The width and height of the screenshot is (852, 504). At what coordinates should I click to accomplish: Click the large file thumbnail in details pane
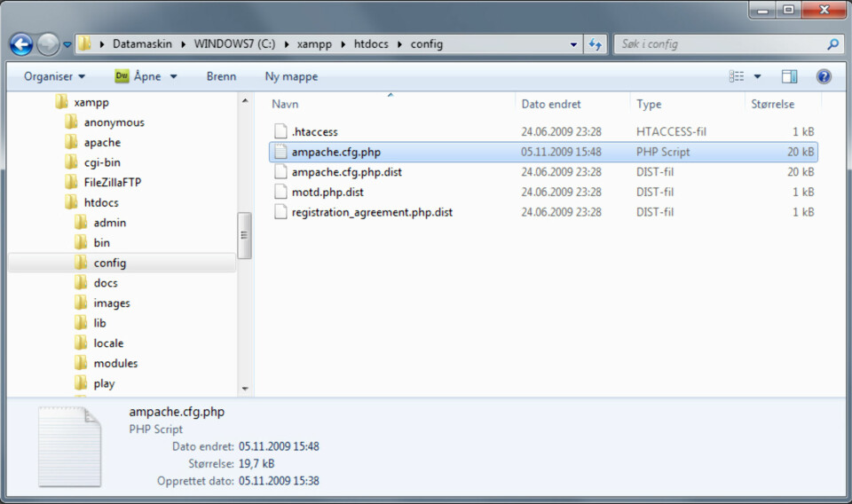click(69, 446)
